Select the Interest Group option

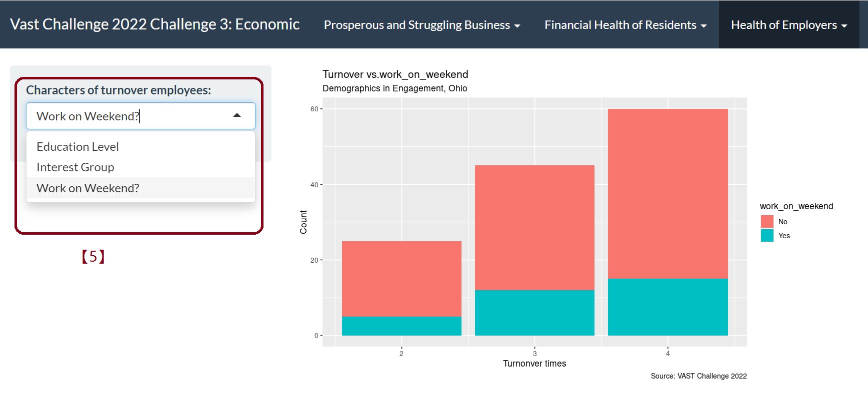75,167
